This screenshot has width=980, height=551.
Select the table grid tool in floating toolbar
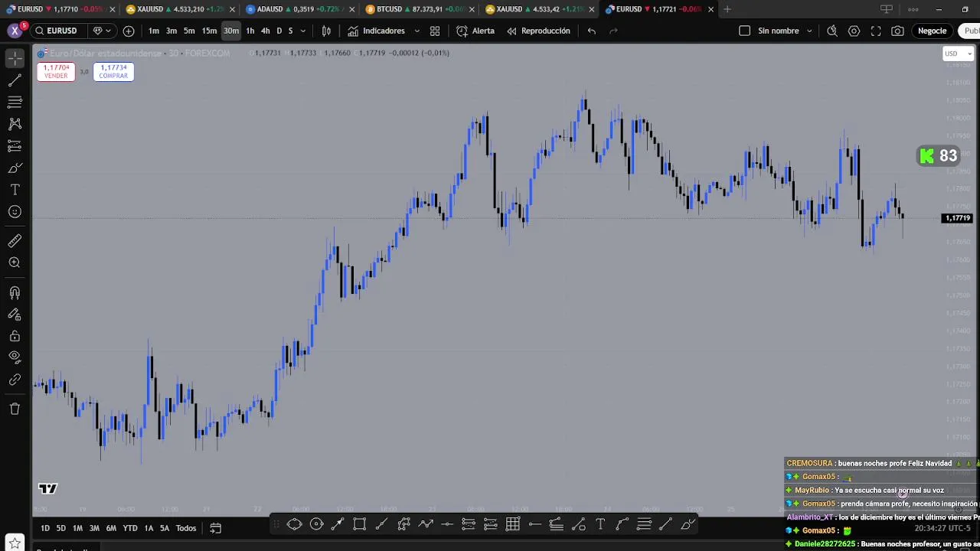513,524
